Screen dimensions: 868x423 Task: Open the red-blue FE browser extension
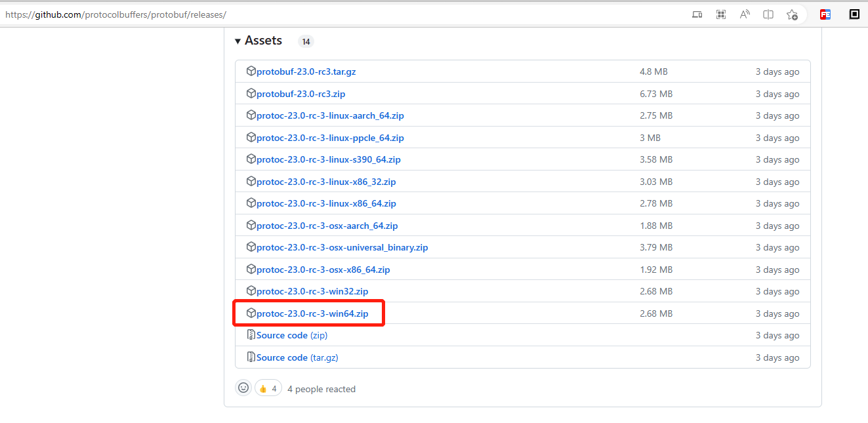(825, 14)
